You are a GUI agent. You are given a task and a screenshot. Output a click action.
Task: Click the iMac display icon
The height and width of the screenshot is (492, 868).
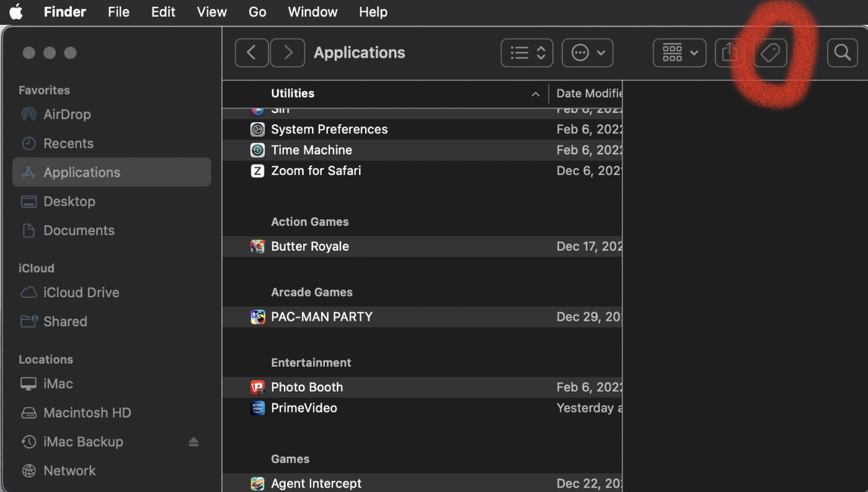(29, 384)
